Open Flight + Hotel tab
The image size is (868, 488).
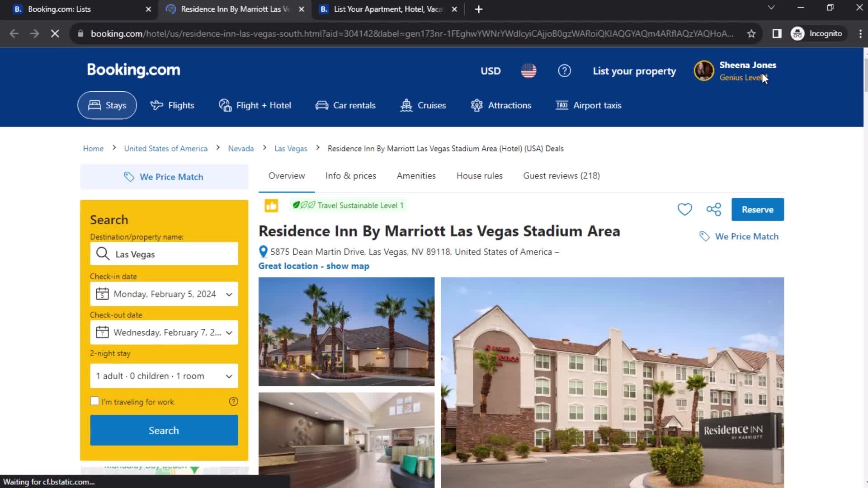click(x=255, y=105)
